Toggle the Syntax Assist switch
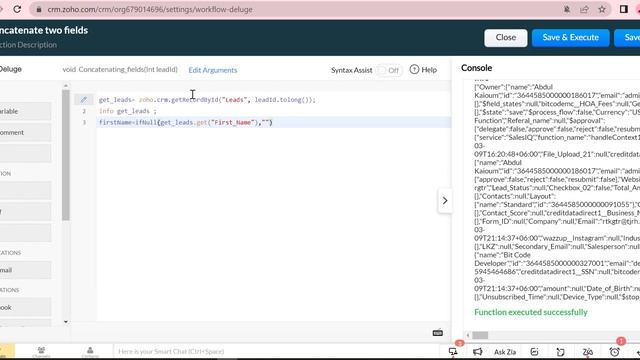The image size is (640, 360). (389, 70)
